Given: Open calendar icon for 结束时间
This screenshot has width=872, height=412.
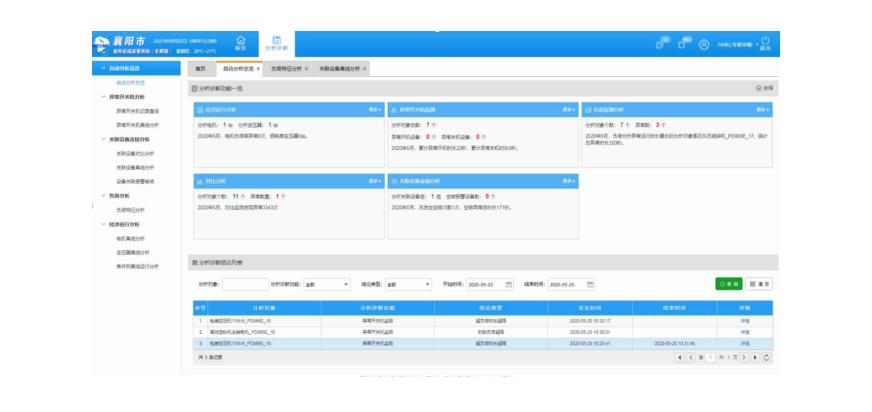Looking at the screenshot, I should [x=590, y=284].
